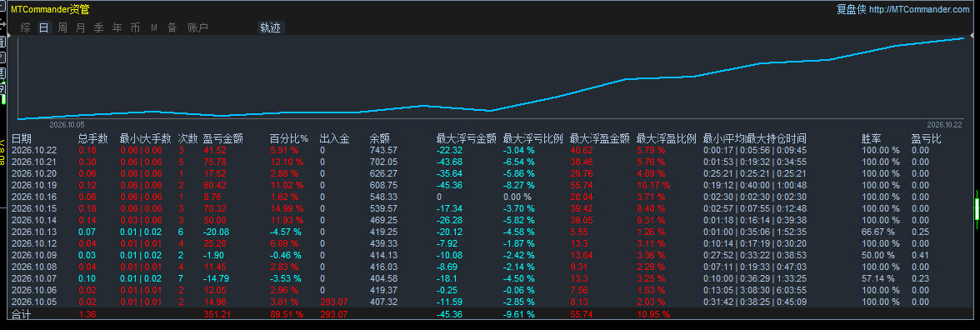Click the 盈亏金额 column header
Screen dimensions: 980x330
coord(223,138)
